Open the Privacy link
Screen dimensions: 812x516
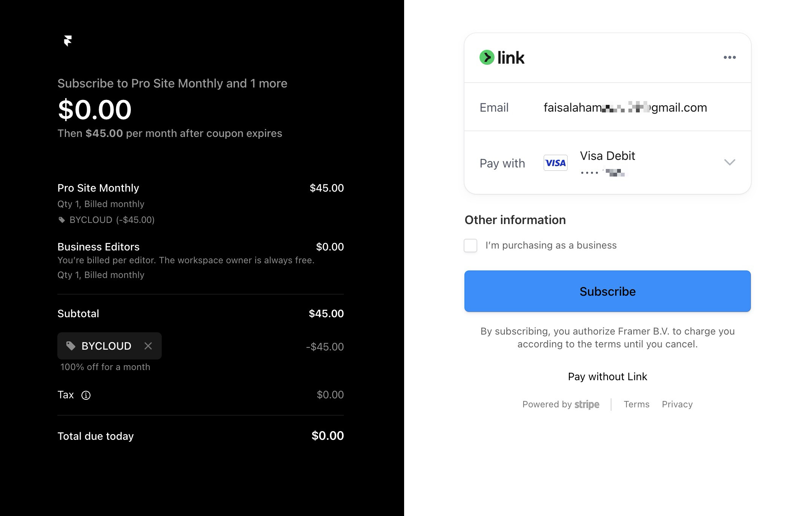pyautogui.click(x=677, y=404)
